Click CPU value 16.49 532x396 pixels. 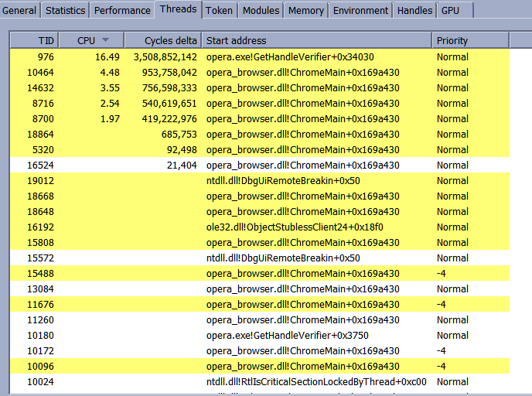tap(107, 57)
